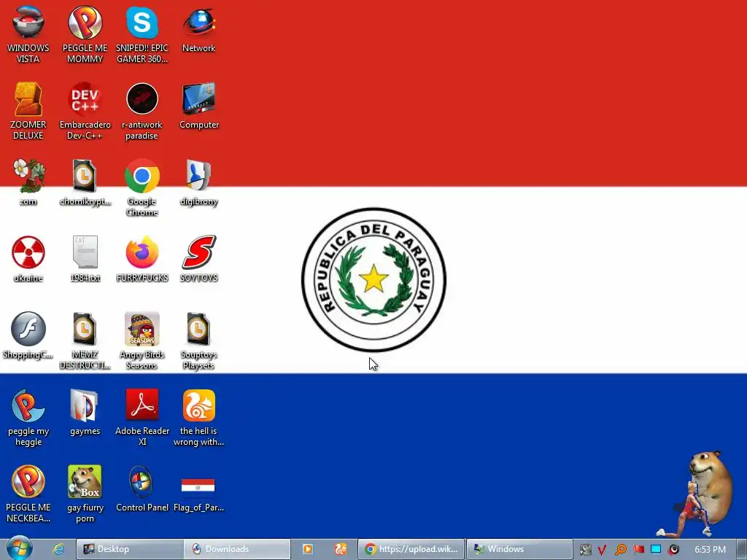This screenshot has width=747, height=560.
Task: Switch to the Windows taskbar button
Action: (519, 549)
